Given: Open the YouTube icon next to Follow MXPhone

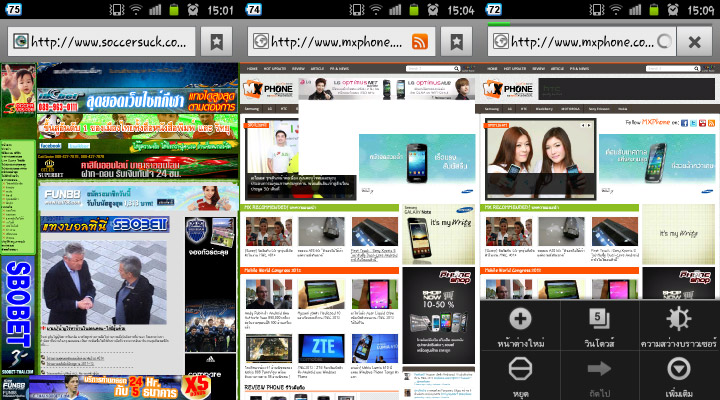Looking at the screenshot, I should tap(702, 123).
